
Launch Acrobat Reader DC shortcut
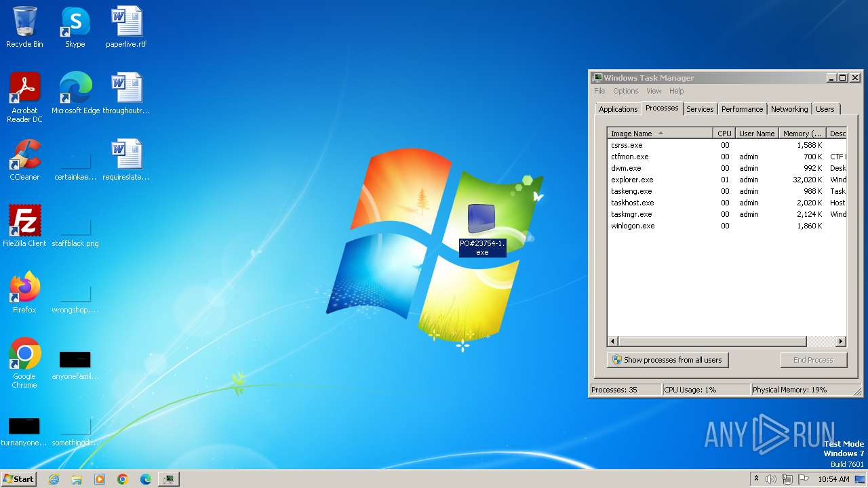coord(24,98)
